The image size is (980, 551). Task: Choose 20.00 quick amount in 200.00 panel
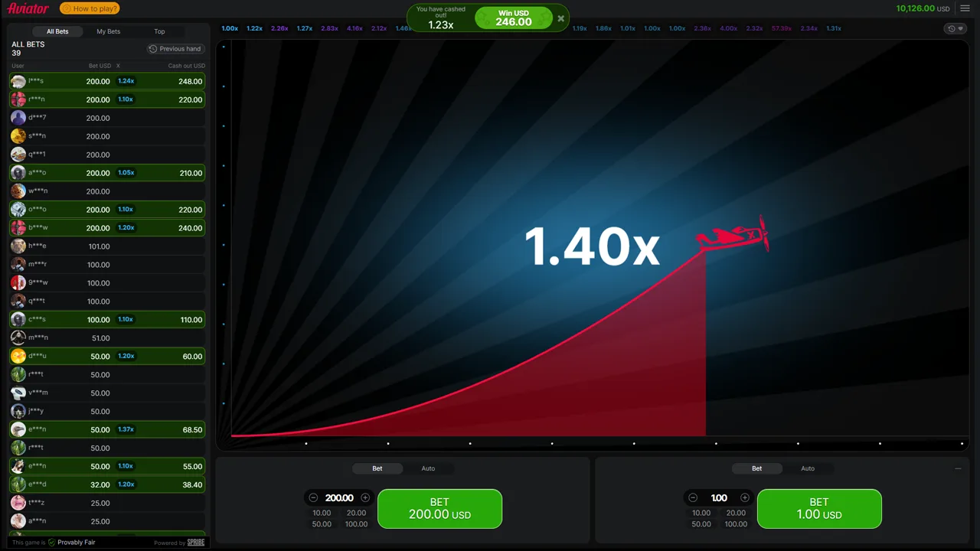pos(356,513)
